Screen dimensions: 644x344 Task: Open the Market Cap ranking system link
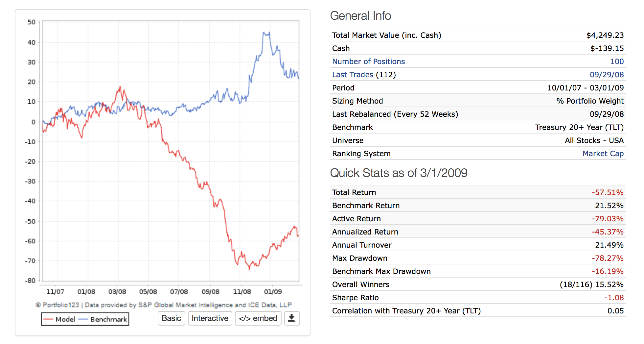click(x=603, y=154)
